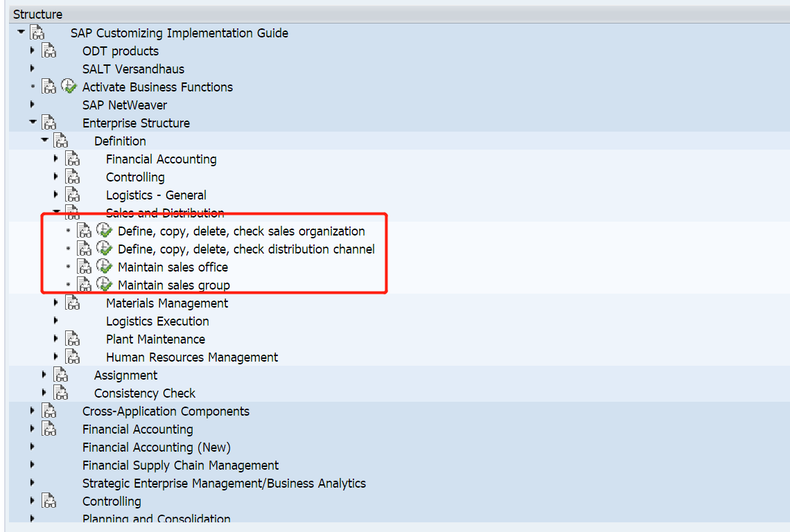The image size is (790, 532).
Task: Open documentation icon beside 'SAP Customizing Implementation Guide'
Action: pyautogui.click(x=37, y=32)
